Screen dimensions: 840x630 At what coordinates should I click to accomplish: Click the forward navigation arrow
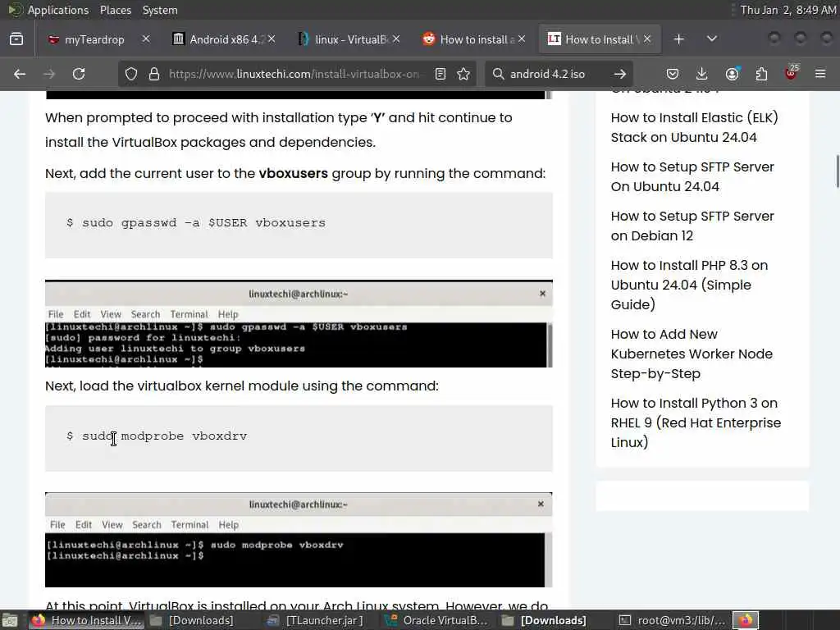(49, 74)
